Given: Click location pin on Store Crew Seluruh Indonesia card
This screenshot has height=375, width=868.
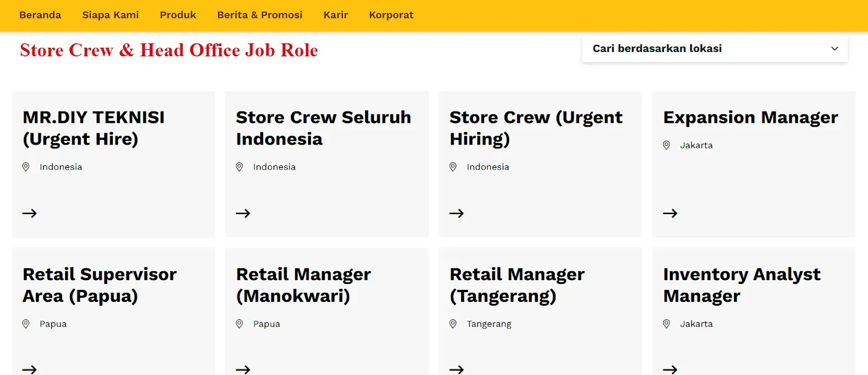Looking at the screenshot, I should point(239,167).
